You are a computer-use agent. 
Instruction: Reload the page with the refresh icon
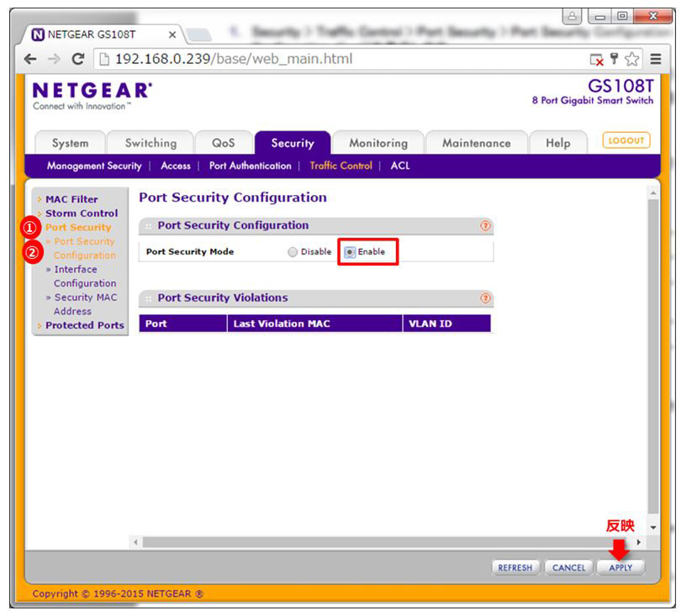pyautogui.click(x=78, y=59)
